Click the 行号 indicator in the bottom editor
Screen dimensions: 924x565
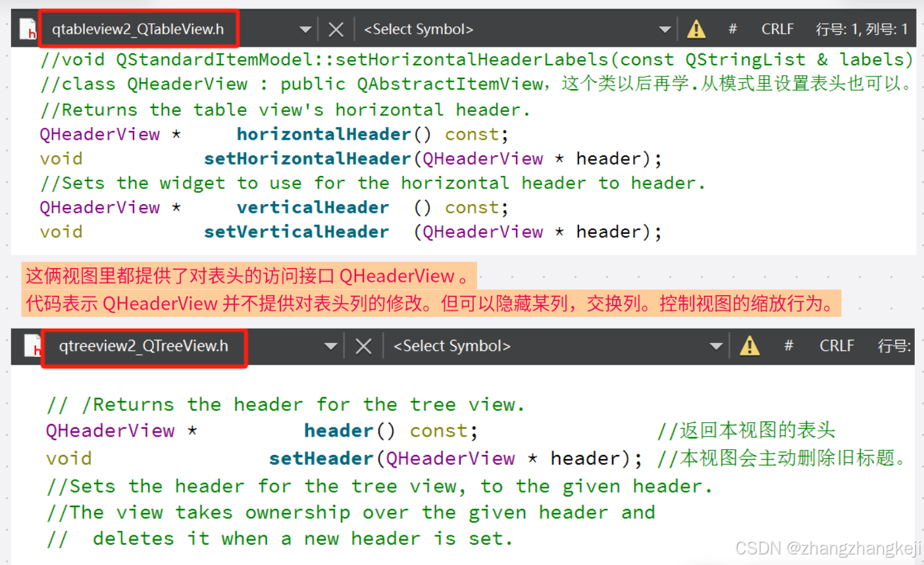[x=894, y=346]
